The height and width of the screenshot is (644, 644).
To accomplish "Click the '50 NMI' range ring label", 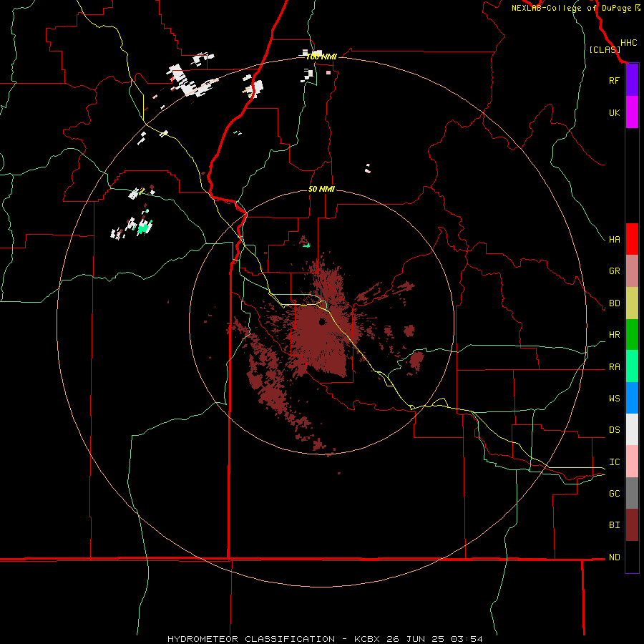I will tap(321, 189).
